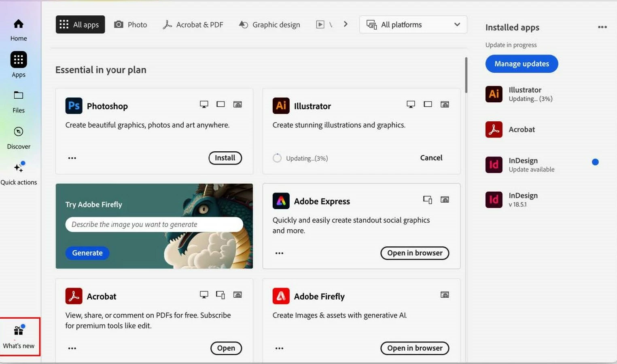The width and height of the screenshot is (617, 364).
Task: Click Acrobat card desktop platform icon
Action: [x=204, y=294]
